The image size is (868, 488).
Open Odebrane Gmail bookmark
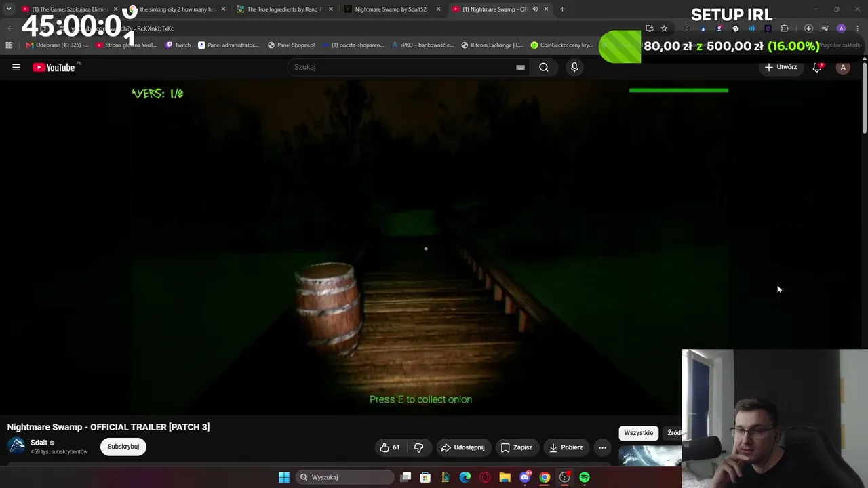pyautogui.click(x=57, y=45)
